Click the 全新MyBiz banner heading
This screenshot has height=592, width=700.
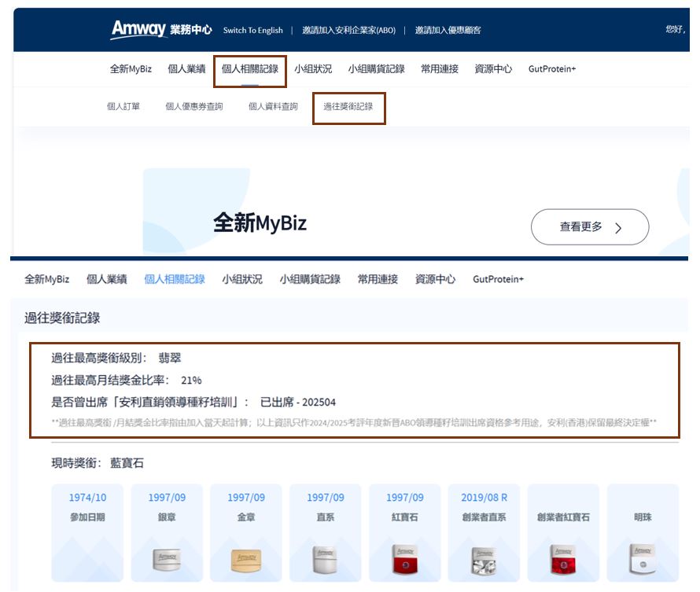[260, 222]
